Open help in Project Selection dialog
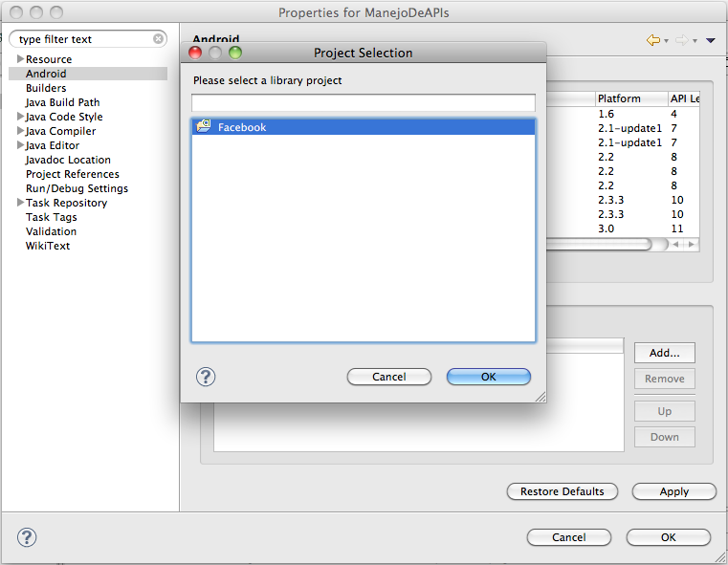This screenshot has height=565, width=728. [x=206, y=377]
